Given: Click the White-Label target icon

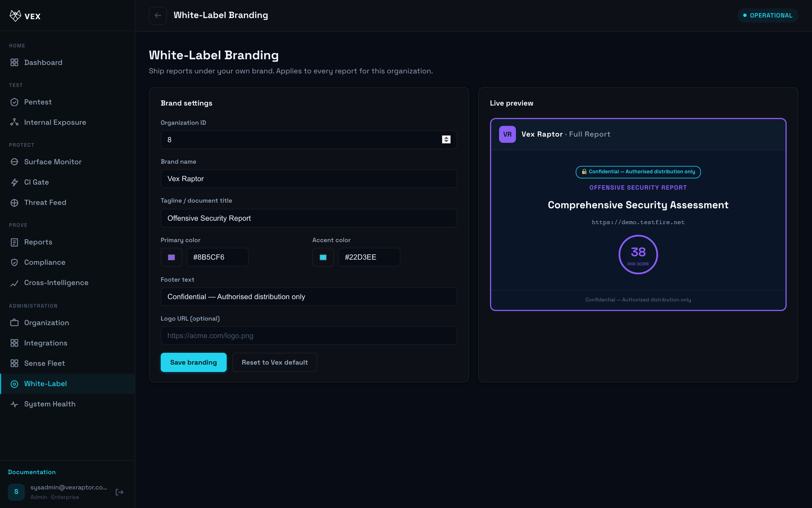Looking at the screenshot, I should [14, 384].
